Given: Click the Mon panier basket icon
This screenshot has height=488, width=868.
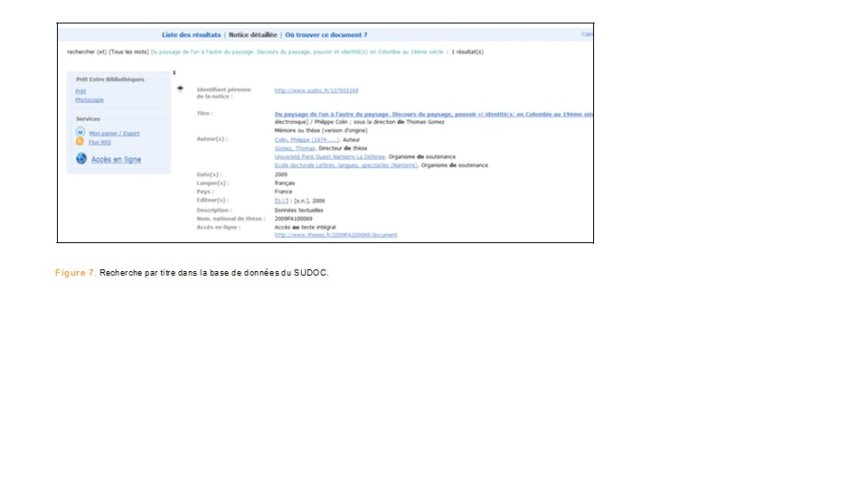Looking at the screenshot, I should coord(80,132).
